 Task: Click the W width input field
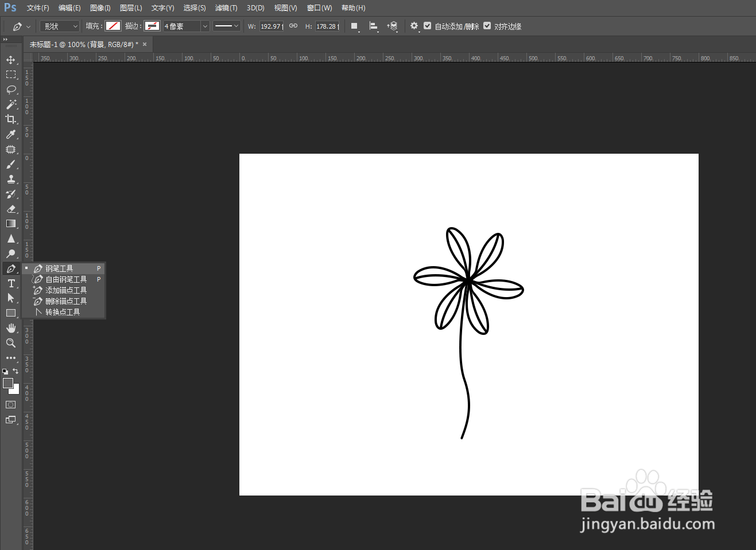pos(272,26)
